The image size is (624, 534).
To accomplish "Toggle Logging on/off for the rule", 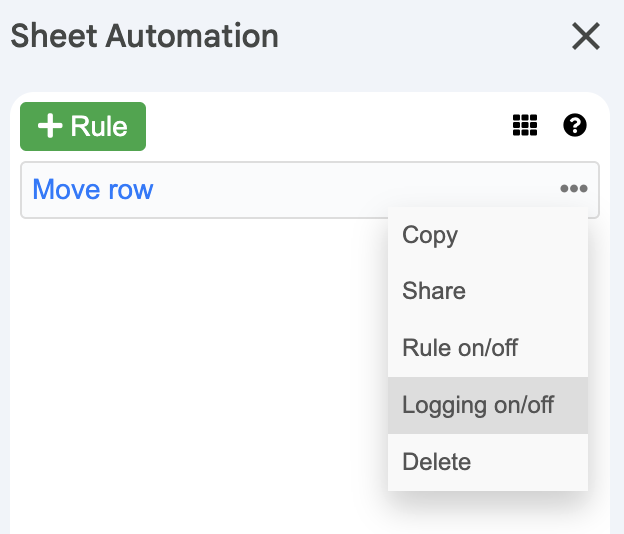I will [x=478, y=405].
